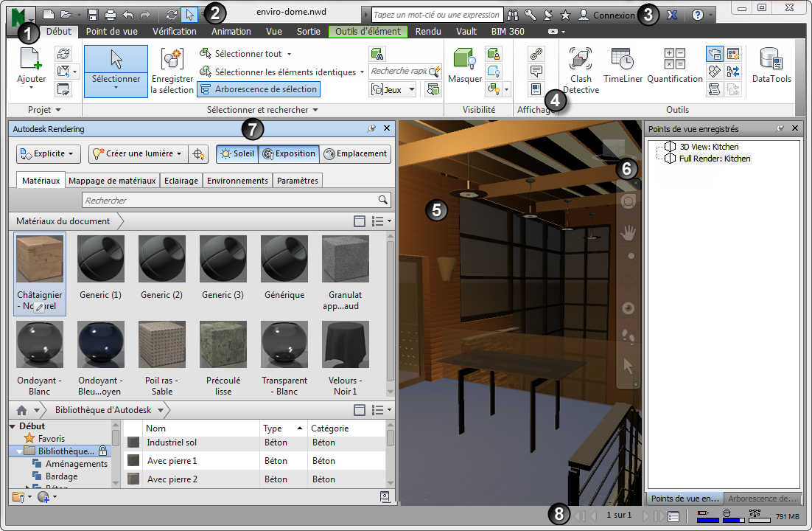This screenshot has height=531, width=812.
Task: Toggle the Sélectionner tool
Action: click(116, 71)
